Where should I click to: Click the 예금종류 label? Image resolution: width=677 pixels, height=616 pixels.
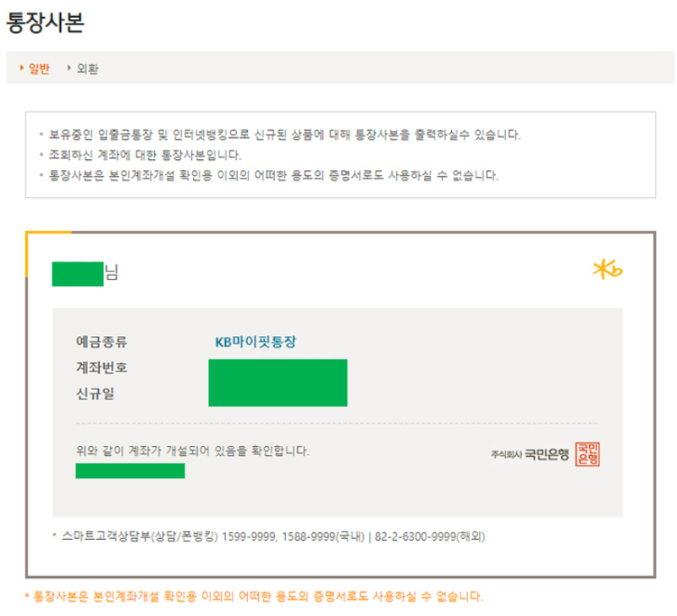[102, 342]
